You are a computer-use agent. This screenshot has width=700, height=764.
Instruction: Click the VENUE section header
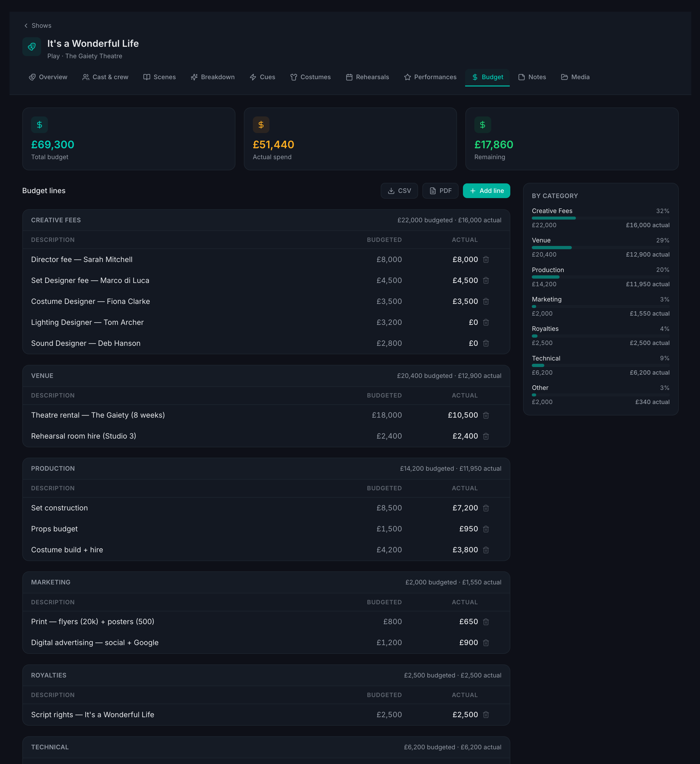tap(266, 376)
